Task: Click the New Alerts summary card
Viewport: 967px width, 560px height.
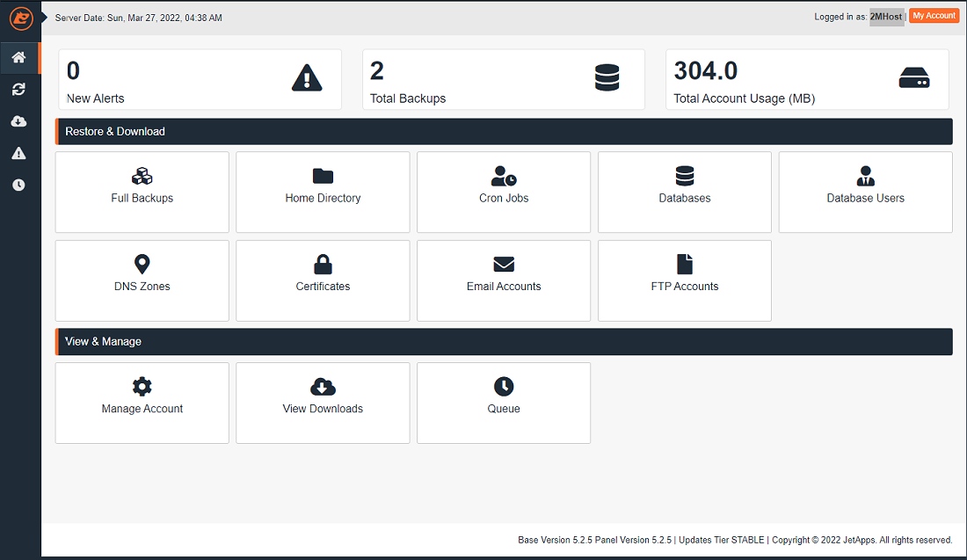Action: click(x=200, y=80)
